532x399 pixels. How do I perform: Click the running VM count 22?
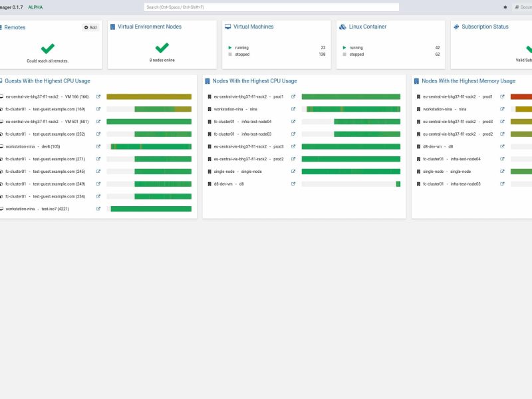click(x=323, y=48)
